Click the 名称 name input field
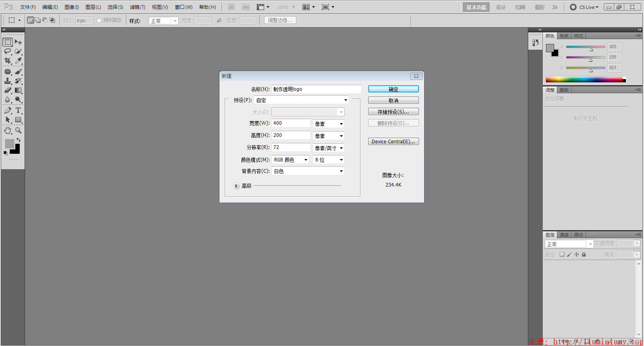644x346 pixels. click(x=317, y=89)
